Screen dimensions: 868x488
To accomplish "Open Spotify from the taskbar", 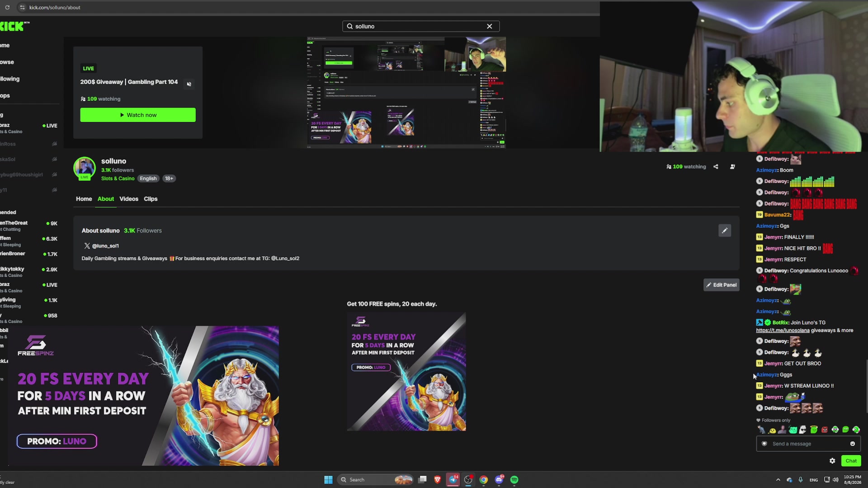I will pos(514,480).
